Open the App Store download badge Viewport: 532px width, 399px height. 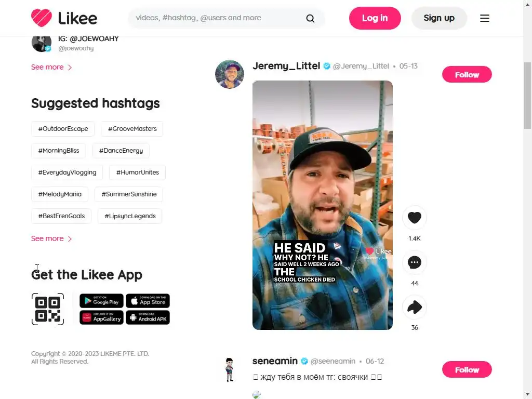click(148, 301)
